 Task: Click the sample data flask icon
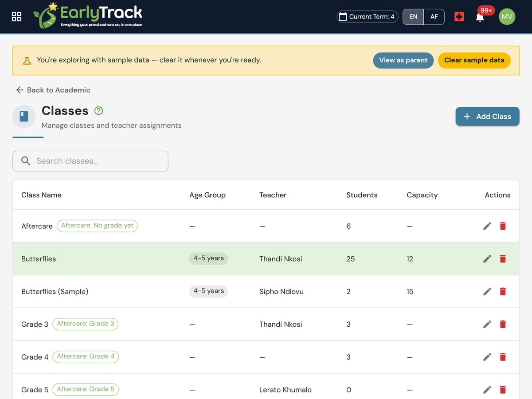27,60
